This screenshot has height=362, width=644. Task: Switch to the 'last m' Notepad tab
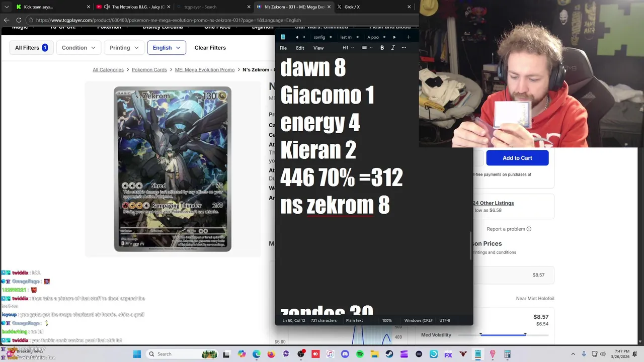tap(349, 37)
